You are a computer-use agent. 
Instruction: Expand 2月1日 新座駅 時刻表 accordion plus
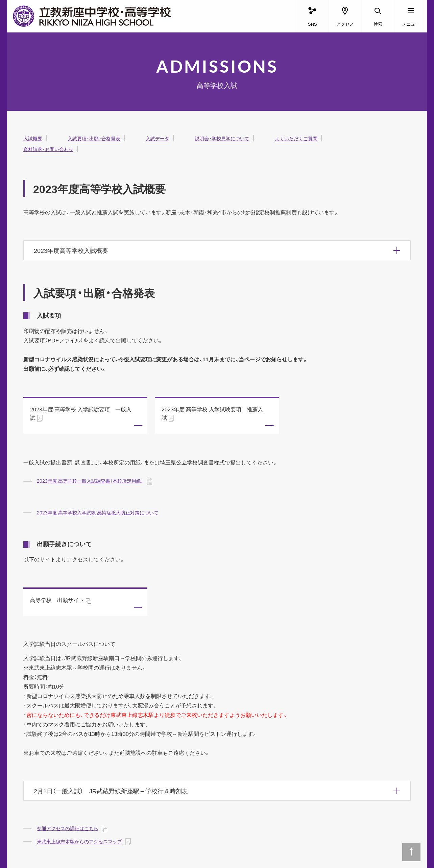point(397,791)
